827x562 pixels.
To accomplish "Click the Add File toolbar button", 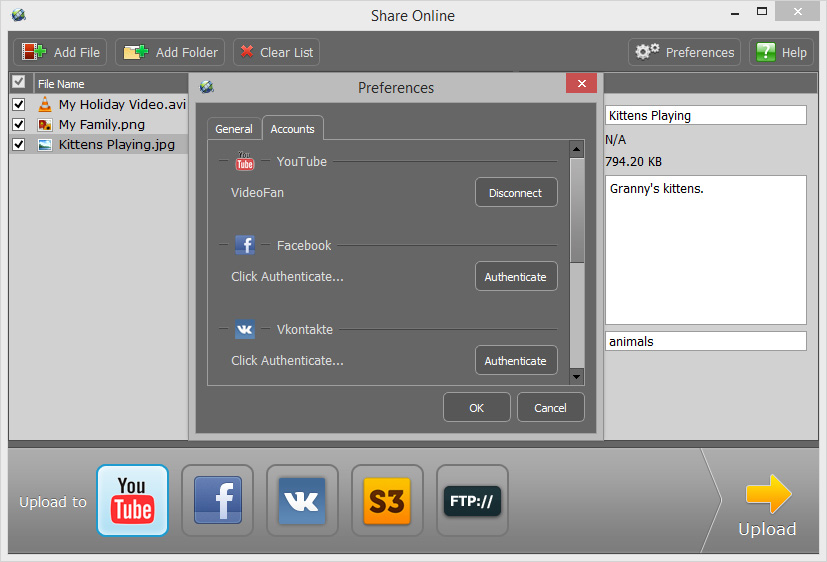I will [x=62, y=52].
